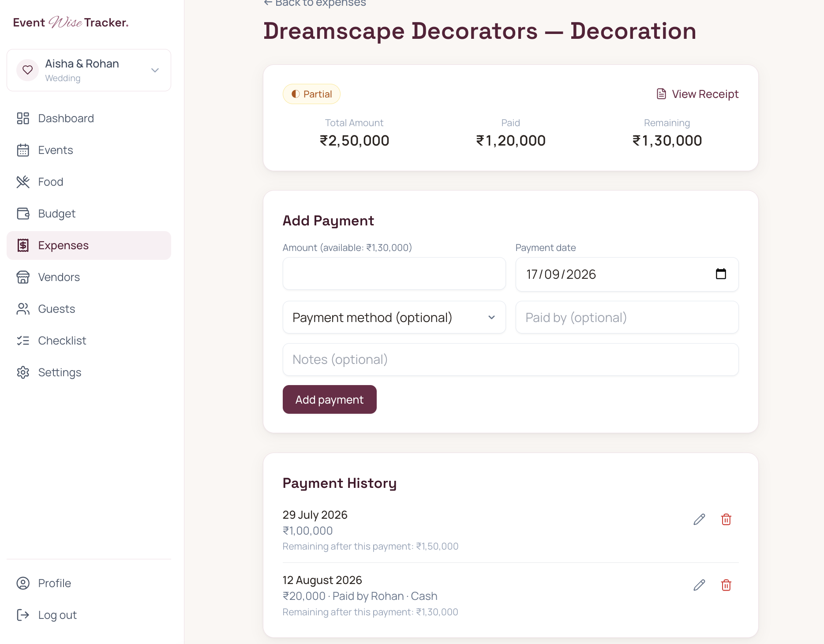Click the Partial status badge
This screenshot has height=644, width=824.
point(311,94)
